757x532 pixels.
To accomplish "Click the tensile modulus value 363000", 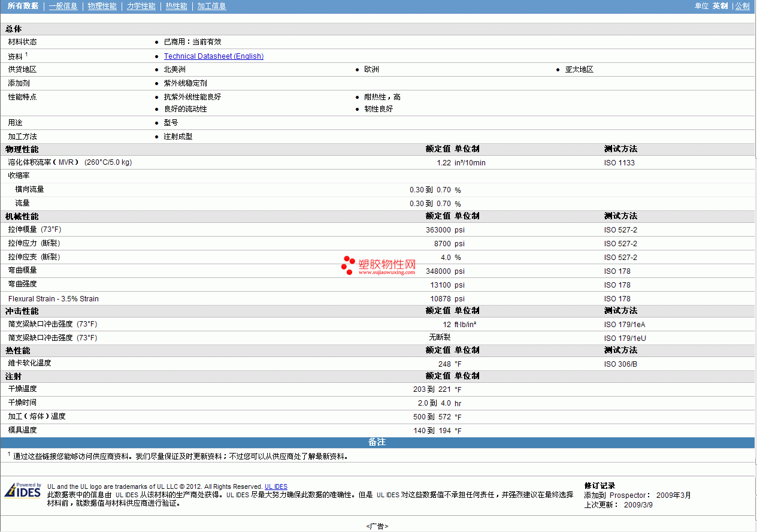I will click(438, 230).
